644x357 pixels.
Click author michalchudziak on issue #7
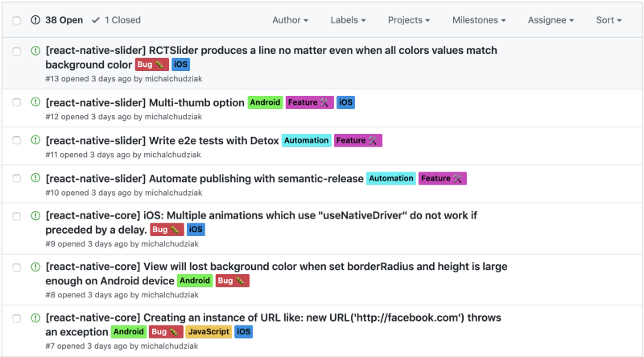[170, 346]
